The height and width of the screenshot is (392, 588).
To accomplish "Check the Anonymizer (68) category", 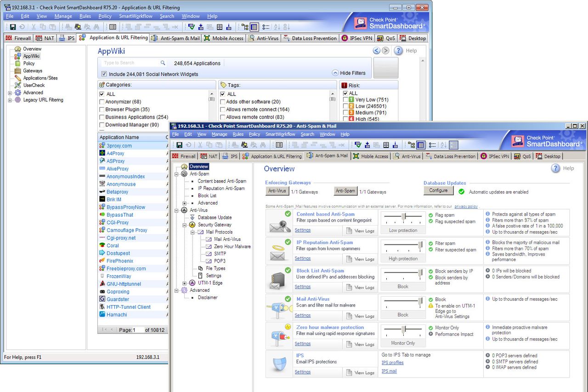I will pyautogui.click(x=102, y=102).
